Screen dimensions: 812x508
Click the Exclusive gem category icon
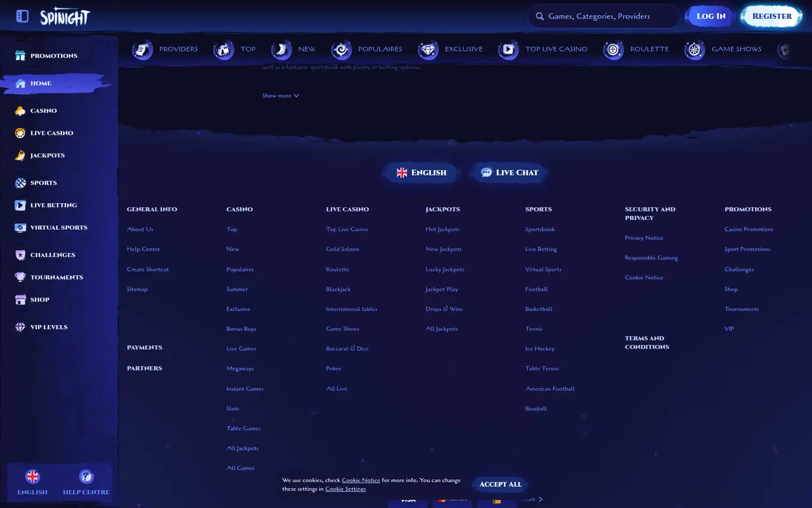[x=428, y=50]
